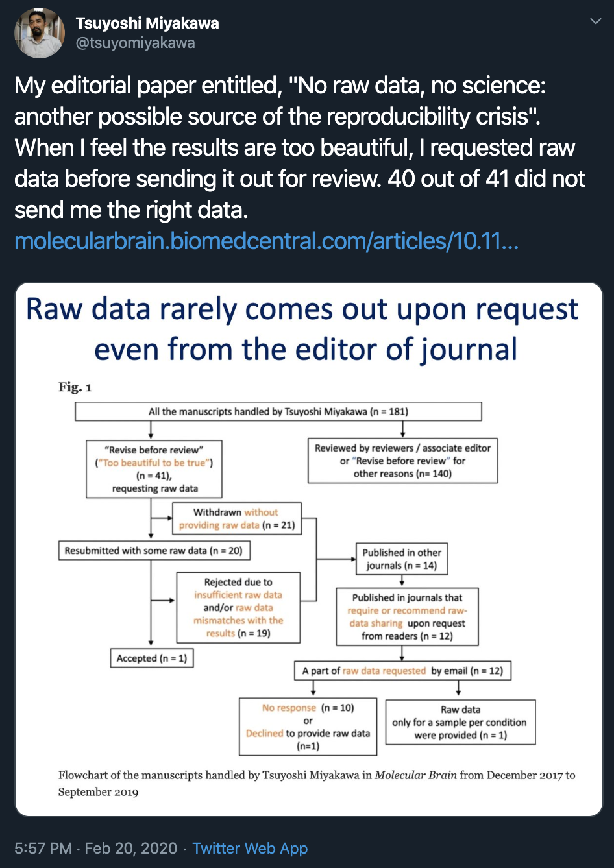Click the tweet options chevron

(595, 22)
